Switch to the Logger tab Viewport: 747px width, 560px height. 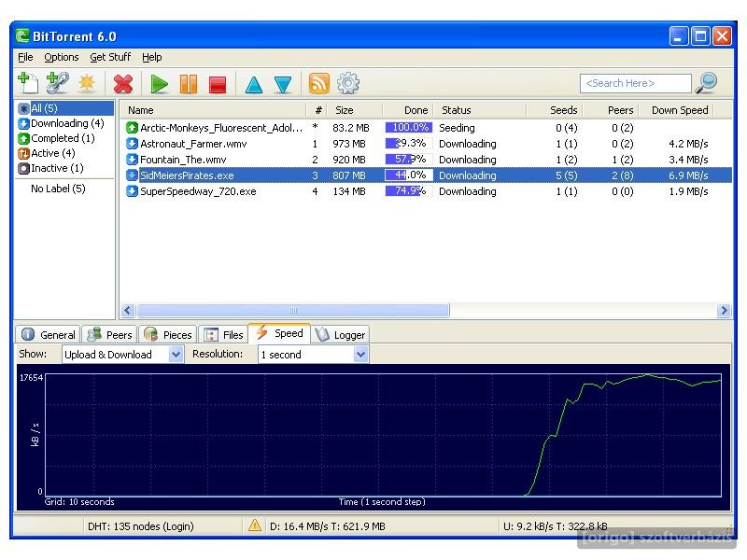point(340,335)
